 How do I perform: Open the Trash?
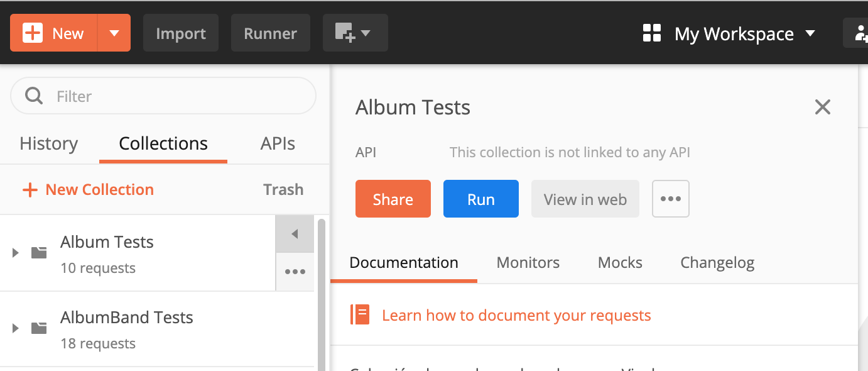pos(283,189)
